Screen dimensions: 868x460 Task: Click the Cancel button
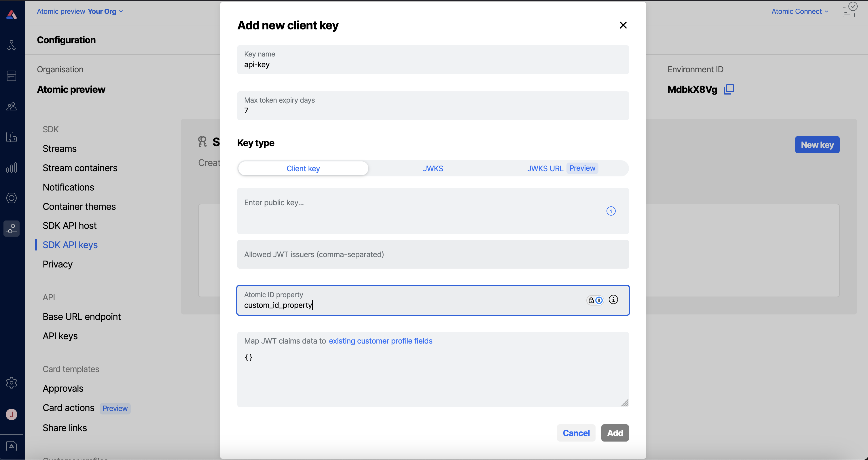(576, 433)
